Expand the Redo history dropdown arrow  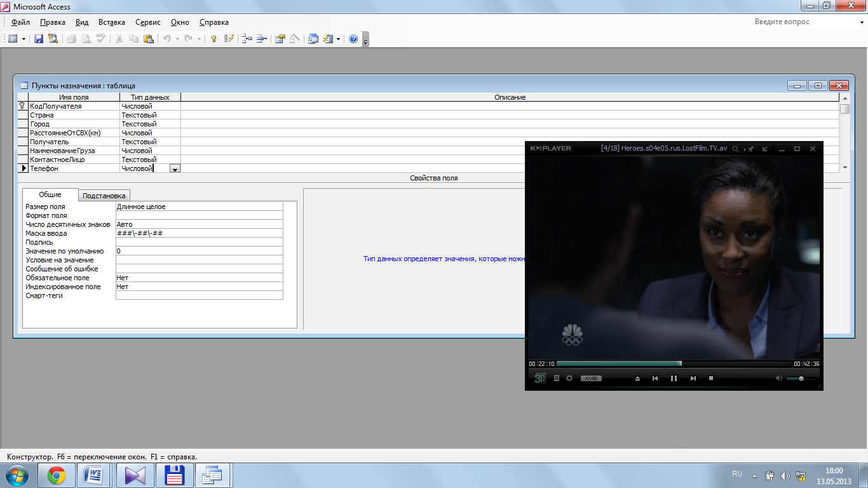199,39
